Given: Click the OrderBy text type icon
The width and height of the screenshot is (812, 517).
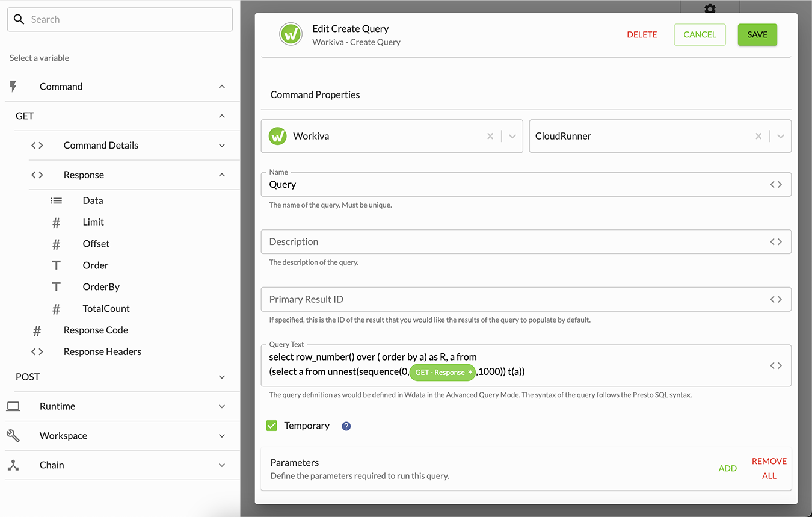Looking at the screenshot, I should coord(56,287).
